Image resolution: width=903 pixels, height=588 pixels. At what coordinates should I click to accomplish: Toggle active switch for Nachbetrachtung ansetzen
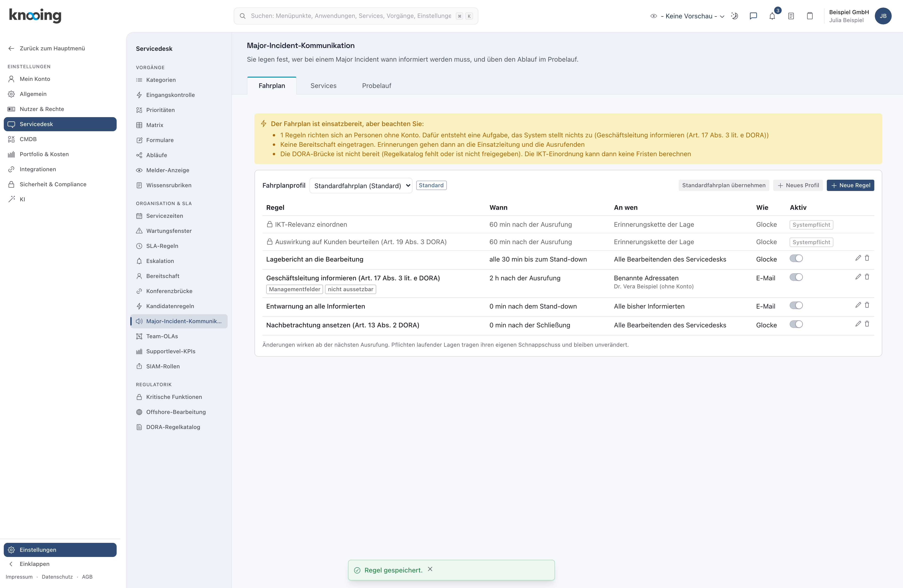796,324
